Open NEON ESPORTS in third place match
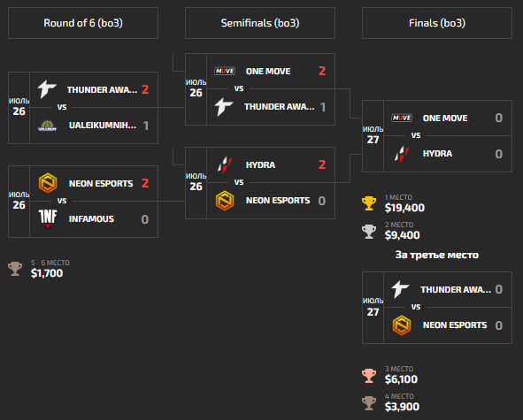The image size is (523, 420). [x=455, y=325]
